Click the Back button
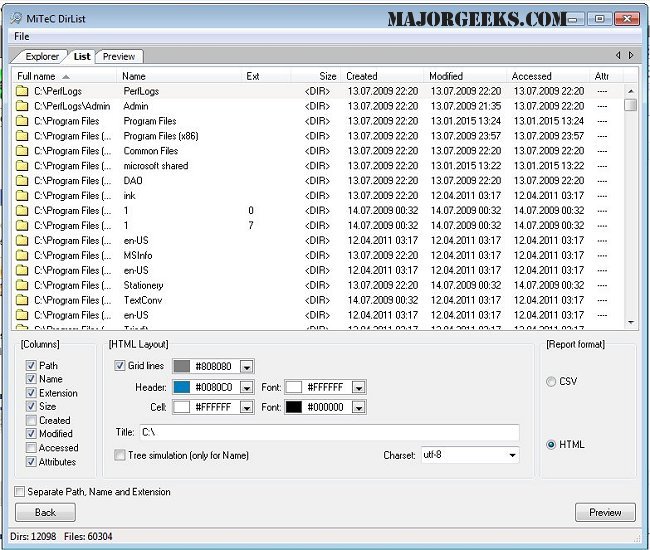 point(45,512)
